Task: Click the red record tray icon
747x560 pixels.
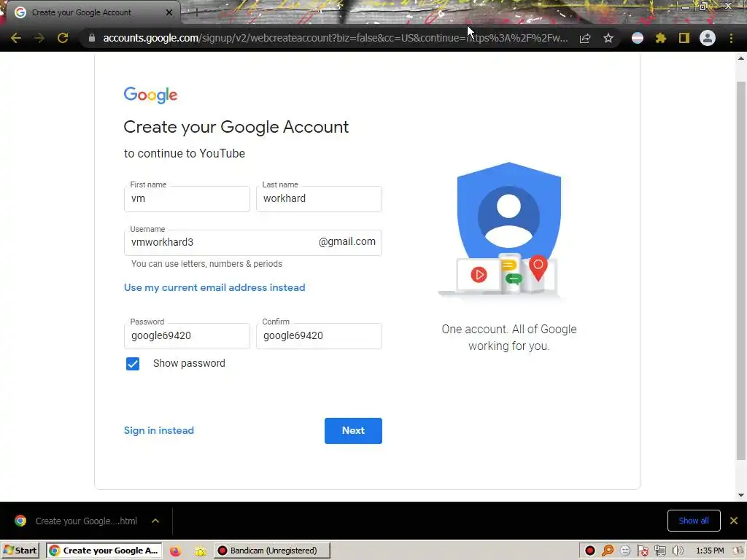Action: pos(589,551)
